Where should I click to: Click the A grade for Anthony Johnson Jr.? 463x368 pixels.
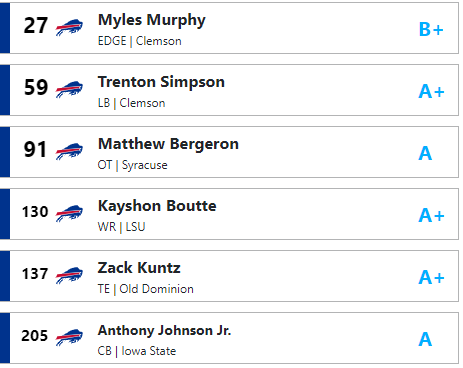(x=425, y=339)
